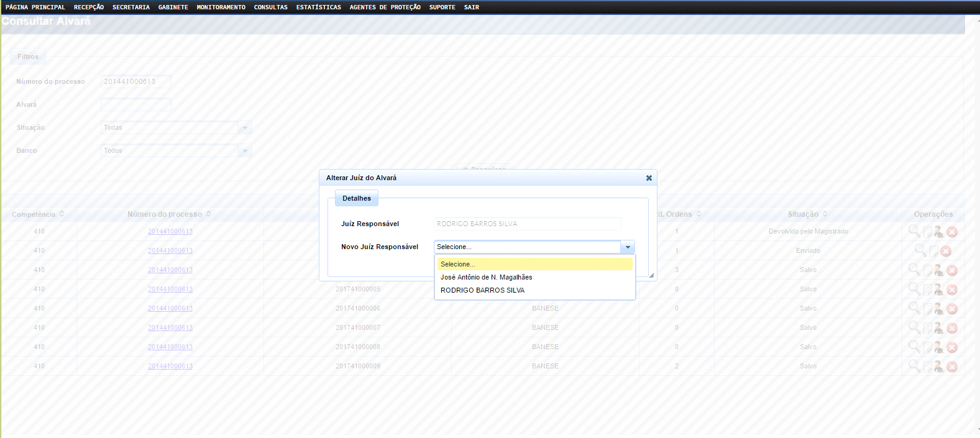Click document icon in the Enviado row
Image resolution: width=980 pixels, height=438 pixels.
click(933, 251)
